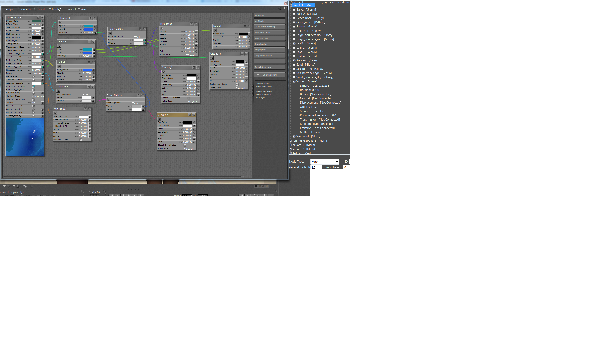Click the General Visibility input field
Screen dimensions: 616x364
point(316,168)
